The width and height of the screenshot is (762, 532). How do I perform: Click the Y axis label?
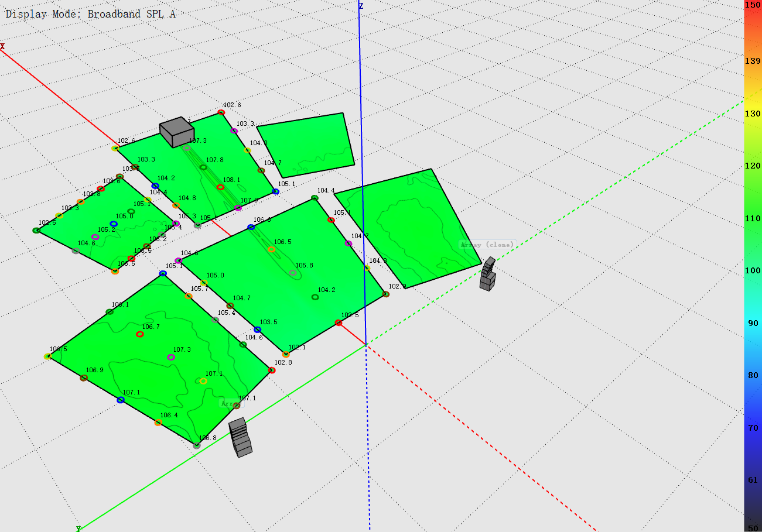click(x=78, y=528)
